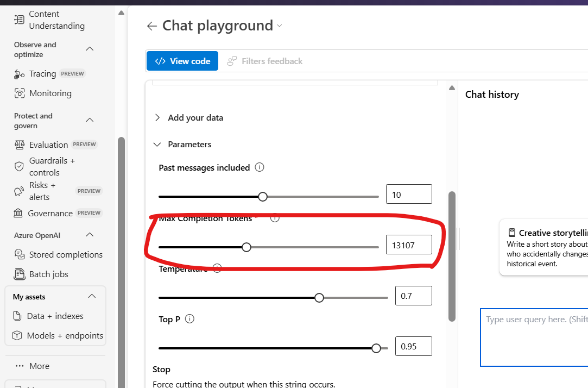The height and width of the screenshot is (388, 588).
Task: Collapse the Azure OpenAI section
Action: (x=90, y=235)
